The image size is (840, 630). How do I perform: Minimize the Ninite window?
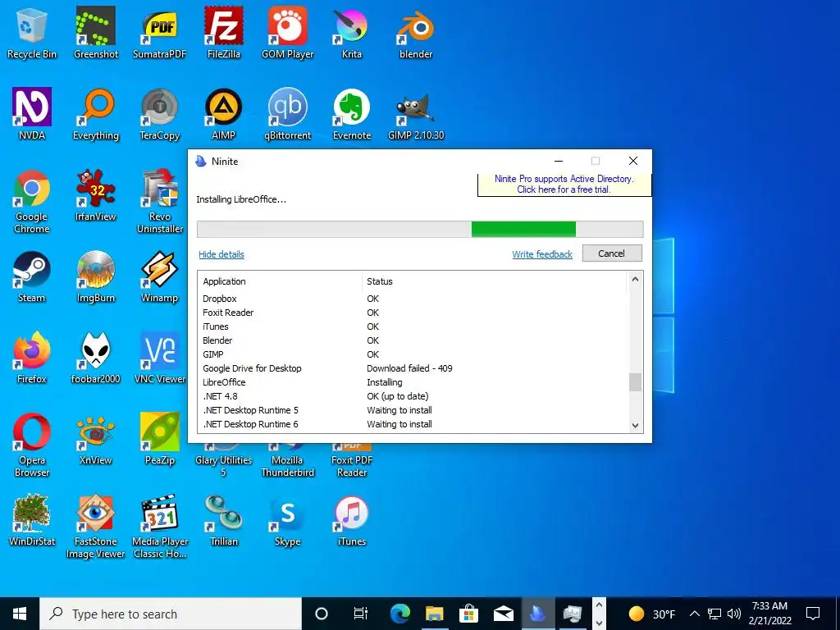[558, 162]
